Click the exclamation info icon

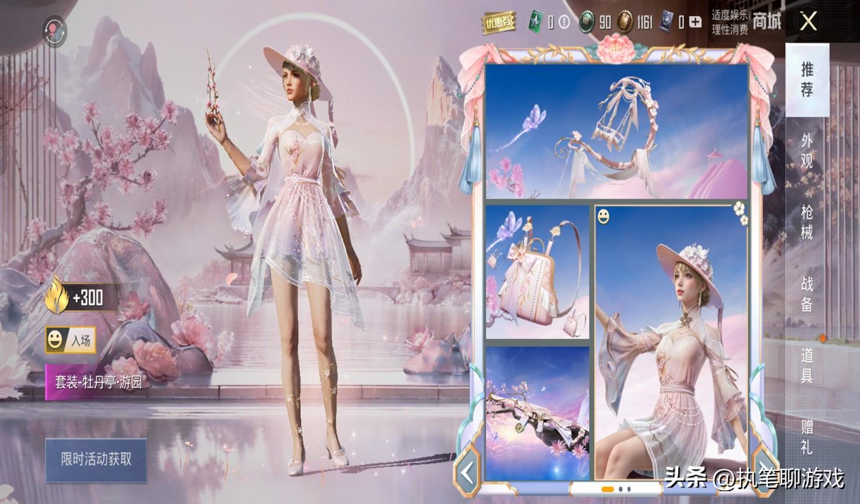click(x=564, y=22)
